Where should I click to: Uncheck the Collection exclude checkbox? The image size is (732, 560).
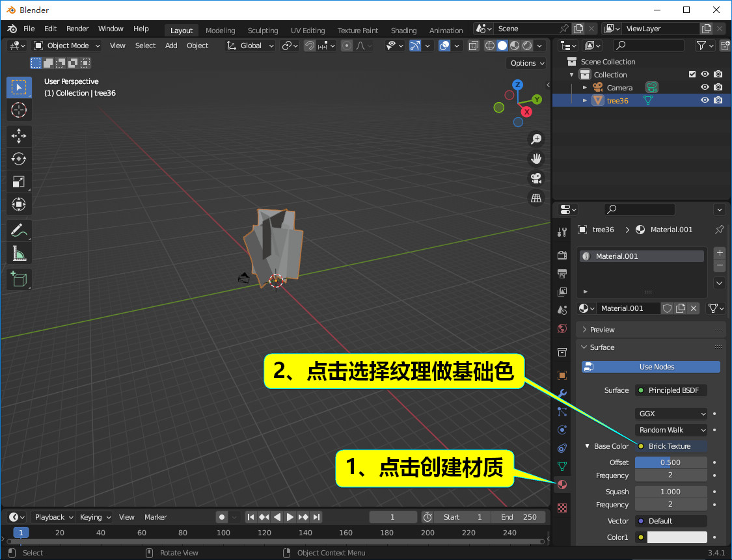[x=692, y=74]
